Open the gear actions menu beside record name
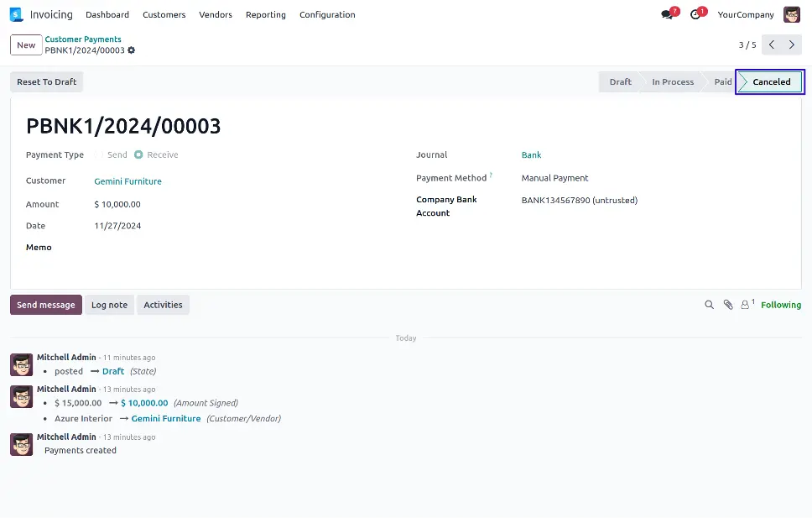 pos(132,50)
